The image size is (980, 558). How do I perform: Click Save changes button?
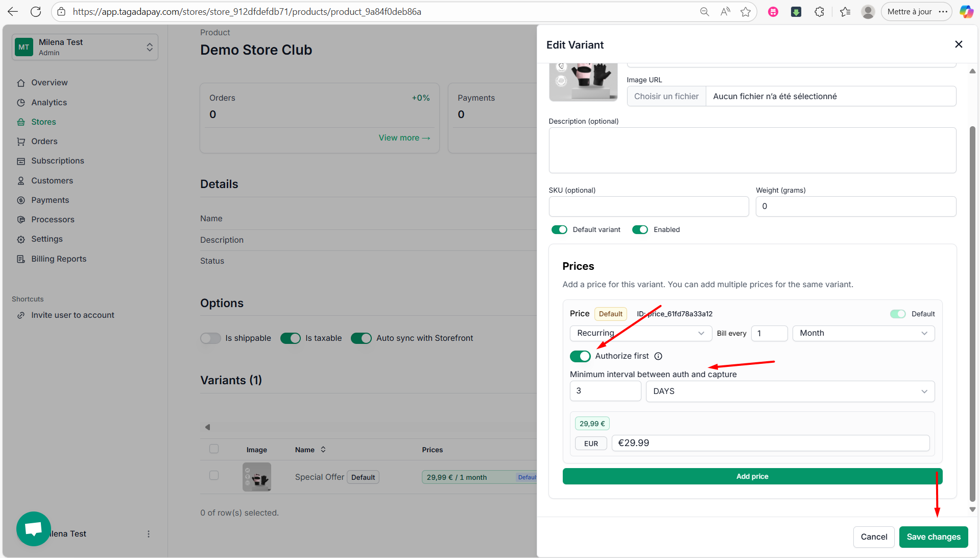pos(934,537)
